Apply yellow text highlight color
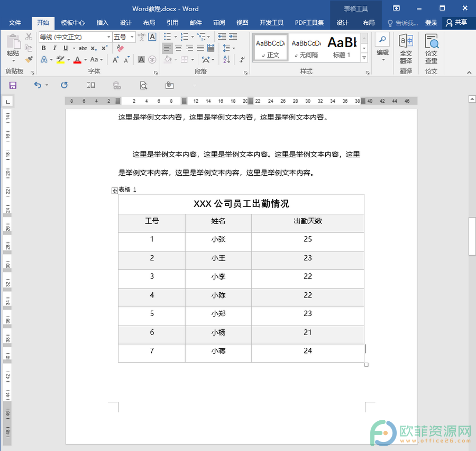This screenshot has height=451, width=476. pyautogui.click(x=60, y=60)
